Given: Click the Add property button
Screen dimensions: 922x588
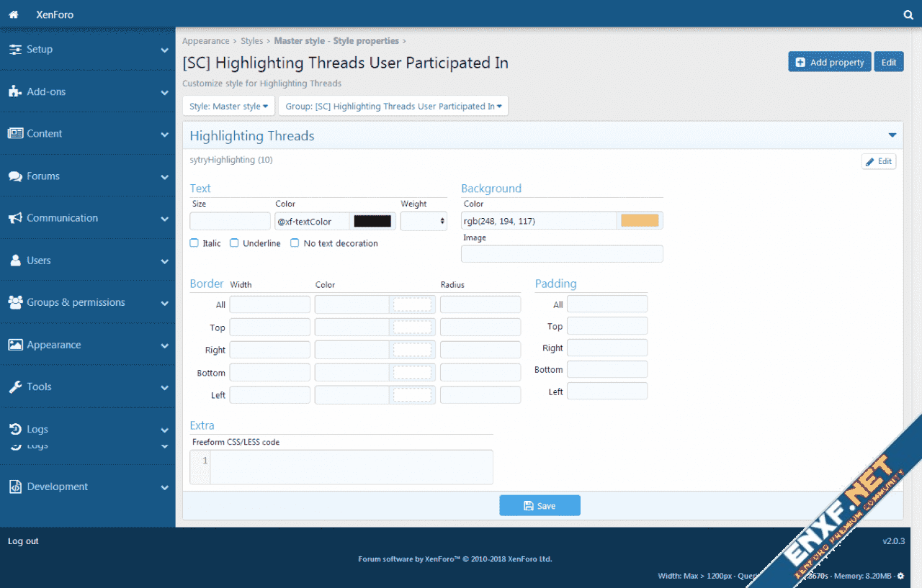Looking at the screenshot, I should coord(829,63).
